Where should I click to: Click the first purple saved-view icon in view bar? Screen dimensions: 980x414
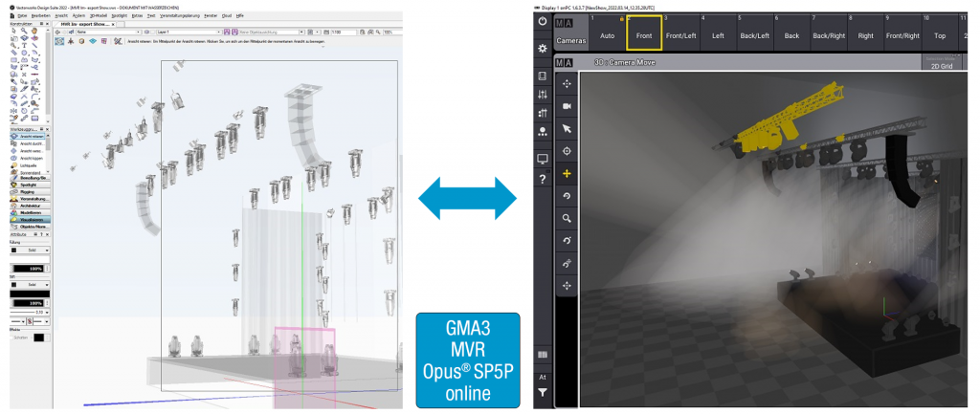click(x=227, y=32)
